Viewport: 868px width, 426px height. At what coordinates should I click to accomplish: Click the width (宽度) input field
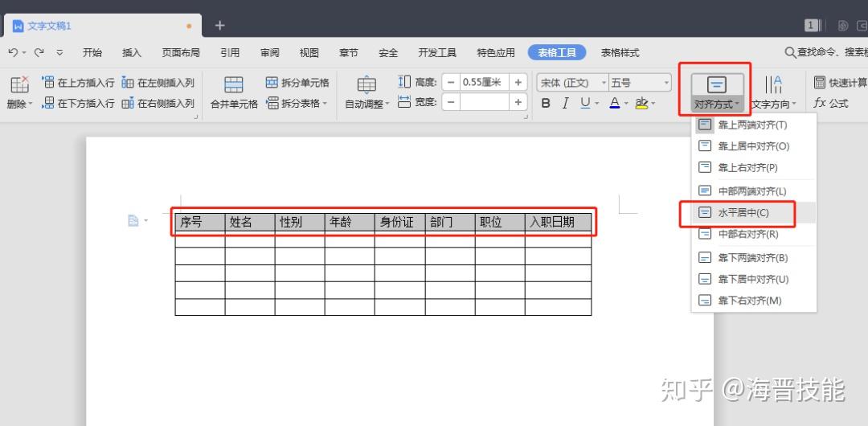[485, 102]
